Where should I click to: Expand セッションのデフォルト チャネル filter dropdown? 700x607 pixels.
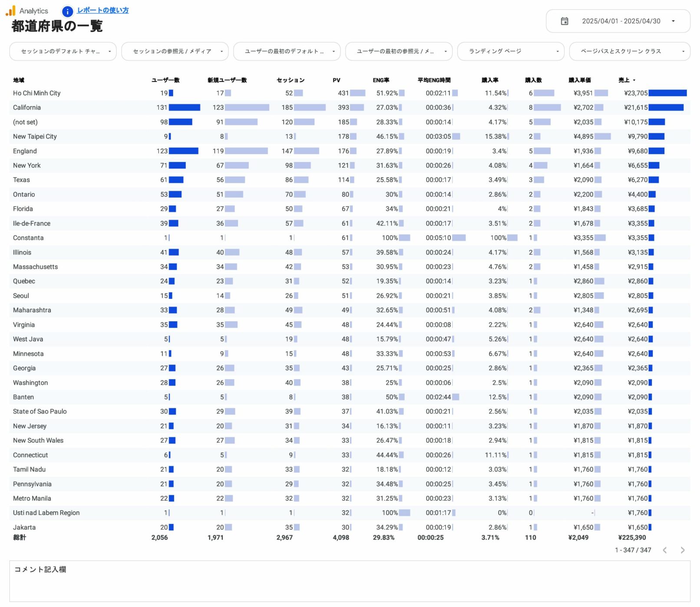63,51
